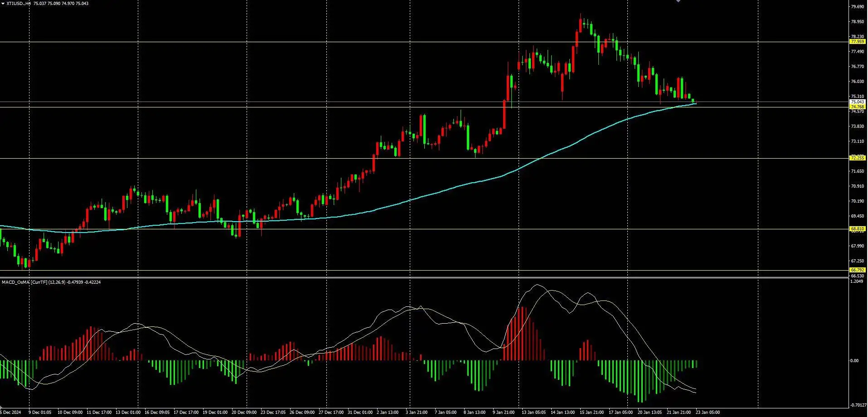Click the 75.043 current price label
868x417 pixels.
(x=857, y=102)
